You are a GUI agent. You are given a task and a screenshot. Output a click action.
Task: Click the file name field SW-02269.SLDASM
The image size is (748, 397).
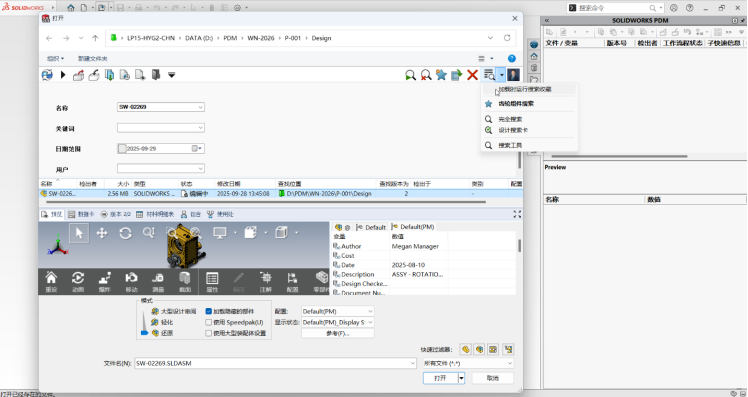point(275,363)
